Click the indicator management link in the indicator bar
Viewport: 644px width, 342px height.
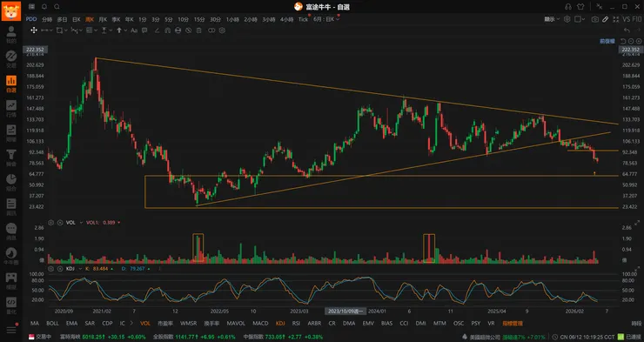coord(513,323)
